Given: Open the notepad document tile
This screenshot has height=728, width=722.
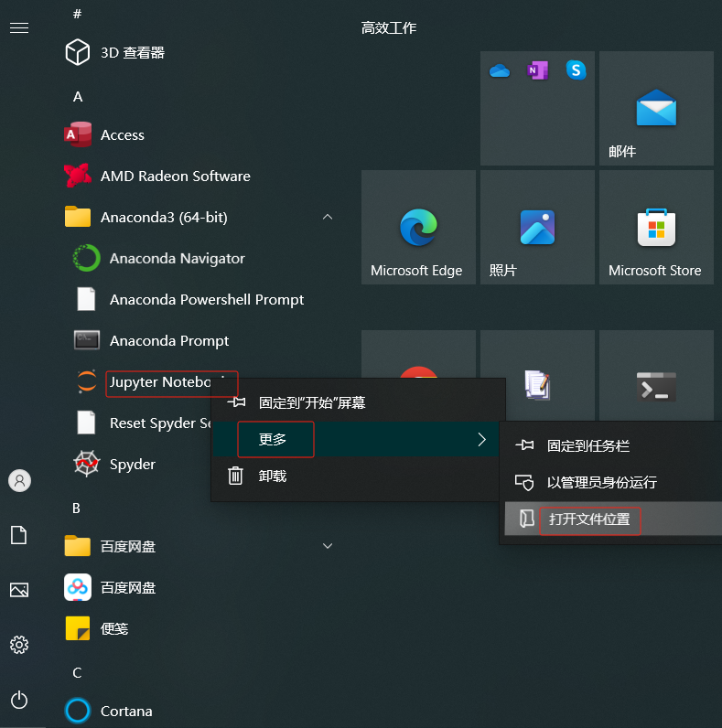Looking at the screenshot, I should (x=537, y=376).
